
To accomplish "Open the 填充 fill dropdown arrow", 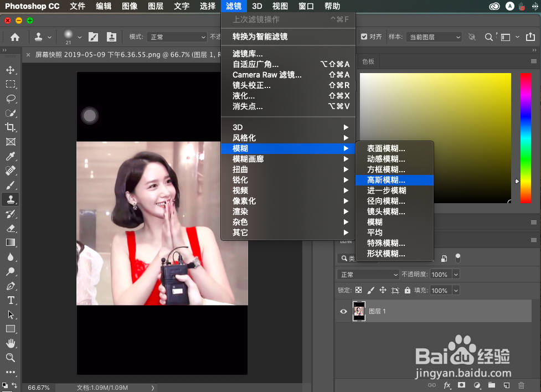I will point(456,291).
